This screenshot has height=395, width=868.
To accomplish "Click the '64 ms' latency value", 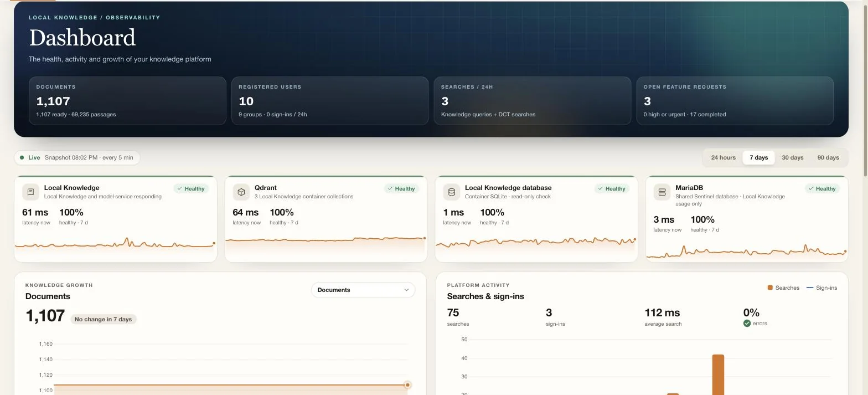I will (x=246, y=212).
